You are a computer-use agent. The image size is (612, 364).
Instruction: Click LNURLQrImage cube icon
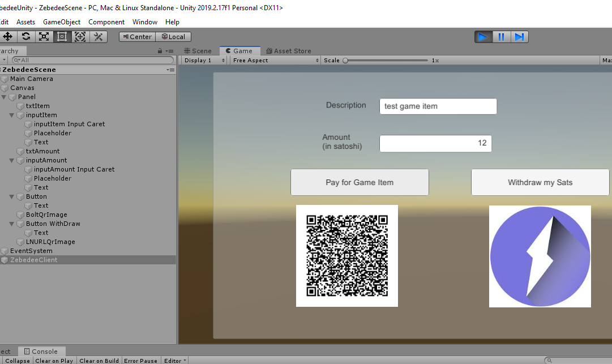point(20,242)
